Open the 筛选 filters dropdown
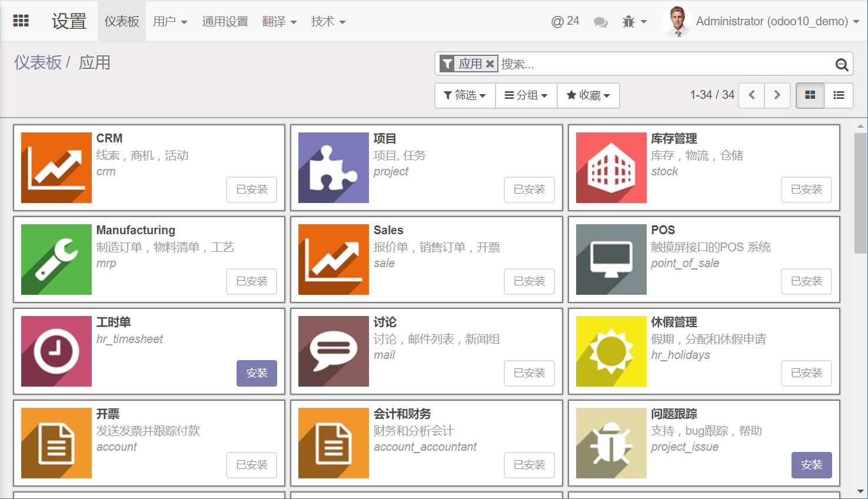The width and height of the screenshot is (868, 499). click(465, 95)
